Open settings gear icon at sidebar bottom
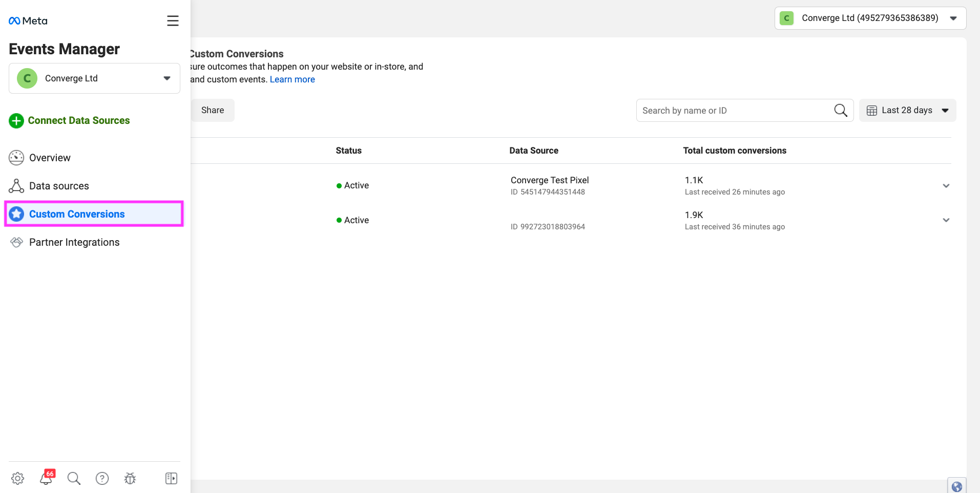Screen dimensions: 980x493 pyautogui.click(x=18, y=478)
